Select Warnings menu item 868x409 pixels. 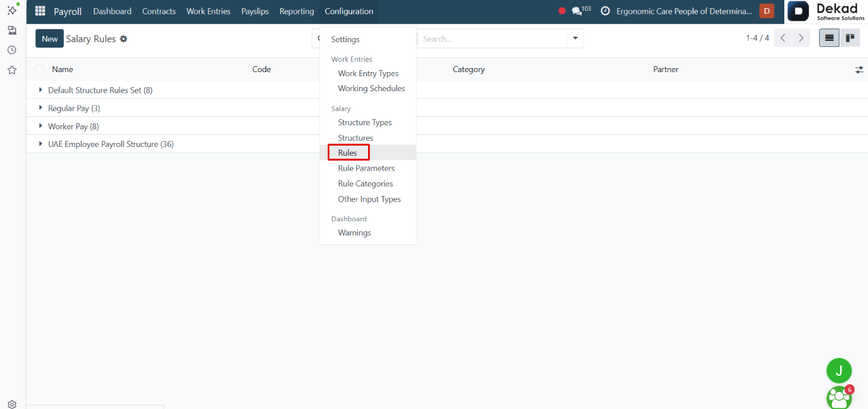pos(354,233)
